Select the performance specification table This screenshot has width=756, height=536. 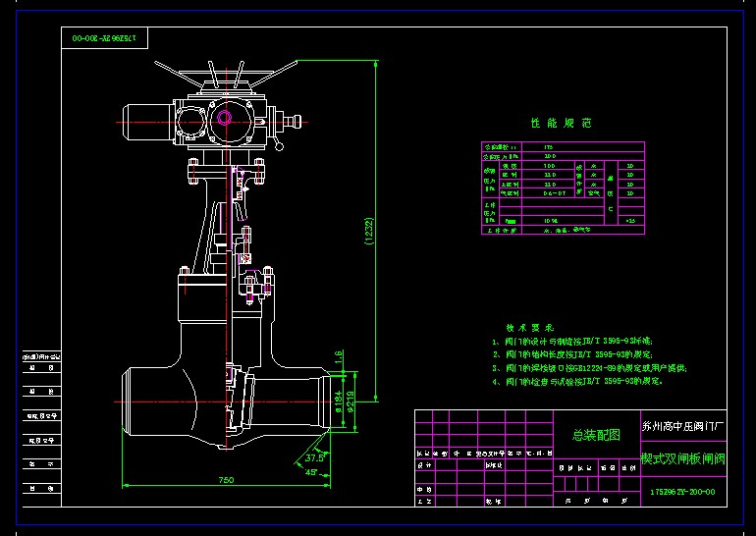pos(564,188)
